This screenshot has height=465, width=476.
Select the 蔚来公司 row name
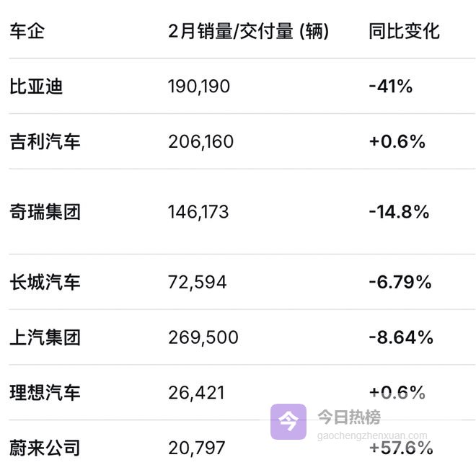[45, 448]
